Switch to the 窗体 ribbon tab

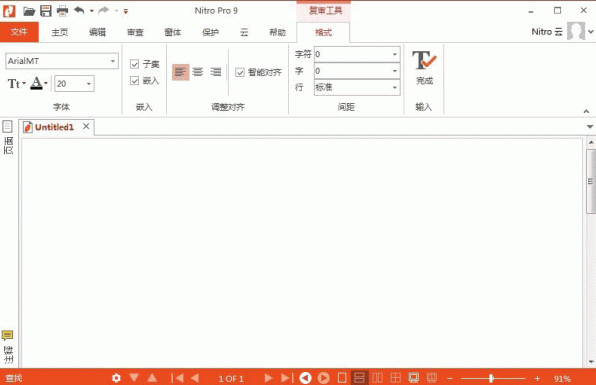[173, 32]
